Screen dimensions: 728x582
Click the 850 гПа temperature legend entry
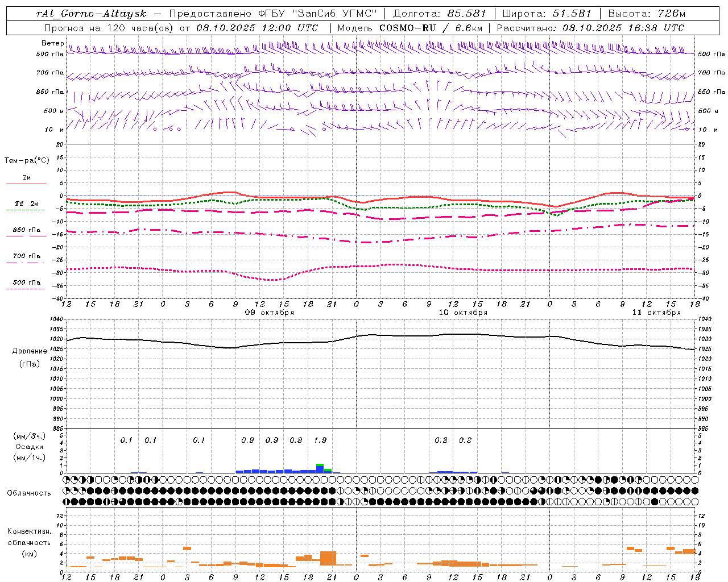[27, 230]
